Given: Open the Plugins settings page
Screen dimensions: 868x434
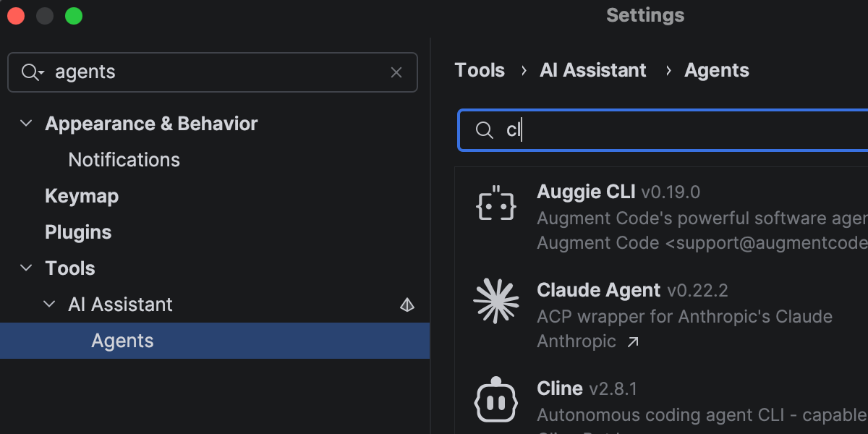Looking at the screenshot, I should tap(78, 232).
